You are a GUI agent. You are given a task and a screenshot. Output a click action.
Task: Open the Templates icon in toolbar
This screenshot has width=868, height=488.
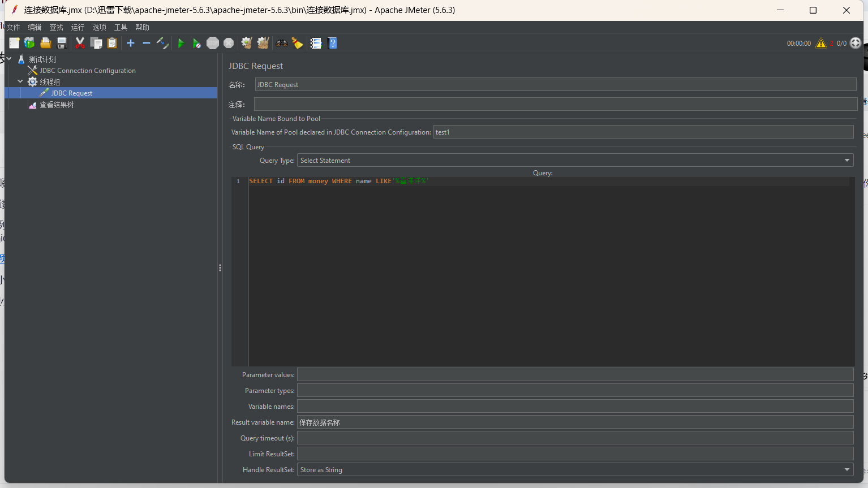pyautogui.click(x=29, y=43)
